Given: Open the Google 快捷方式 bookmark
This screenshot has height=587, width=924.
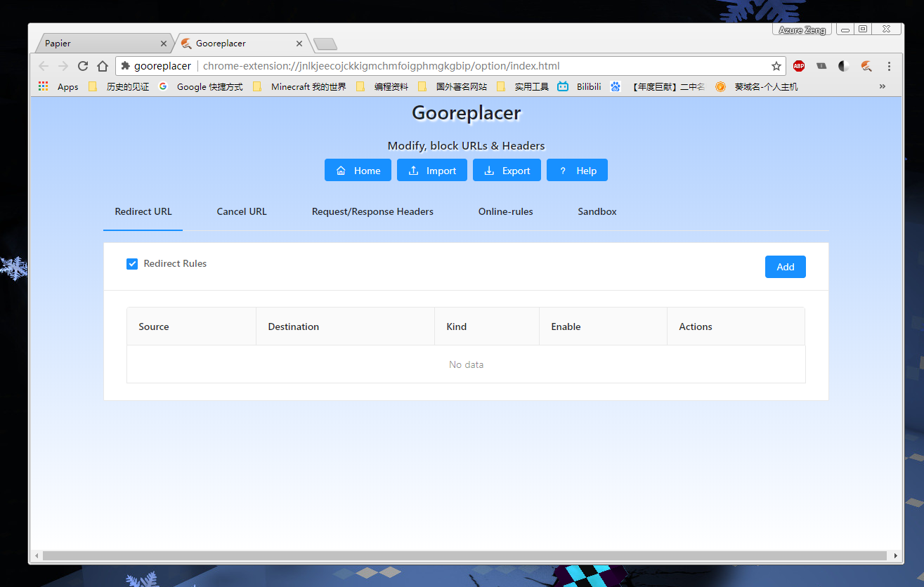Looking at the screenshot, I should click(201, 87).
